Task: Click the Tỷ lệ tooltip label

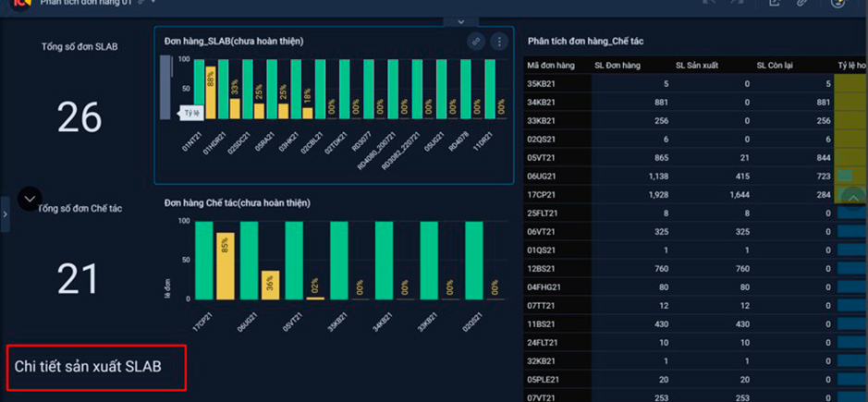Action: point(192,113)
